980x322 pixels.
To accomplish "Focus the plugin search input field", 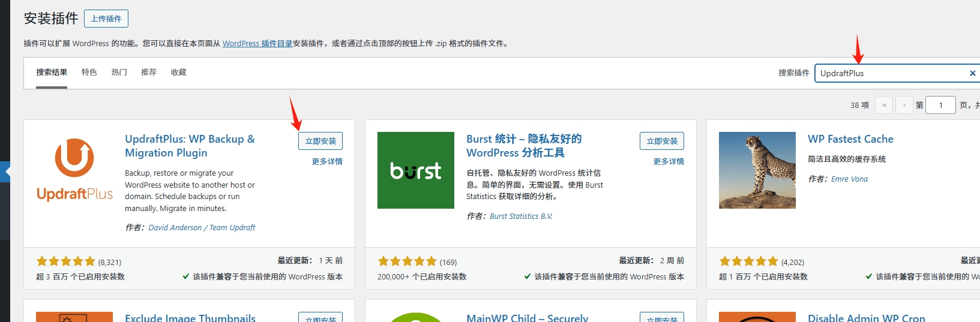I will point(891,73).
